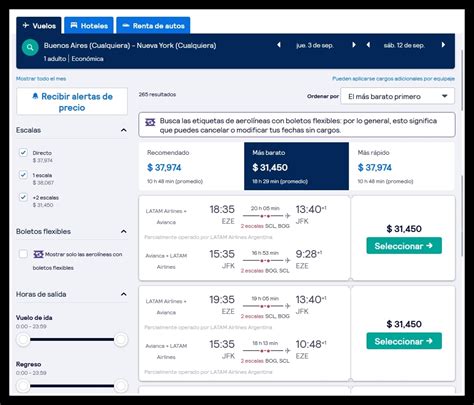Switch to Renta de autos tab
This screenshot has height=405, width=474.
point(153,26)
